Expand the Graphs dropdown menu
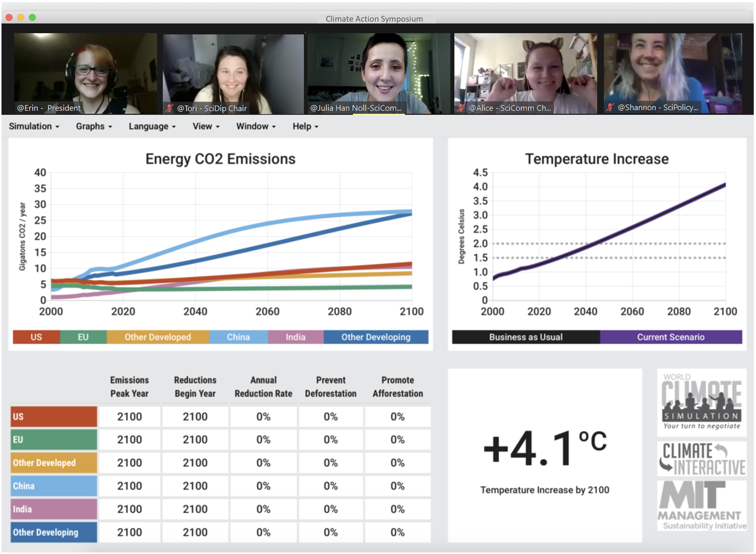Screen dimensions: 756x554 94,126
